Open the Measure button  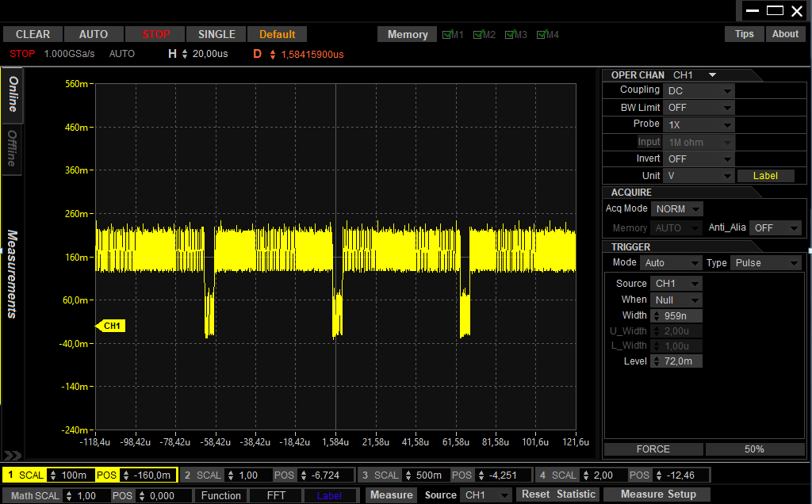(x=392, y=495)
